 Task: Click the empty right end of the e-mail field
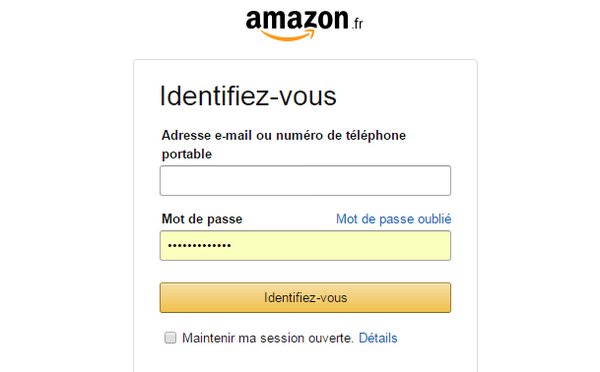click(413, 181)
